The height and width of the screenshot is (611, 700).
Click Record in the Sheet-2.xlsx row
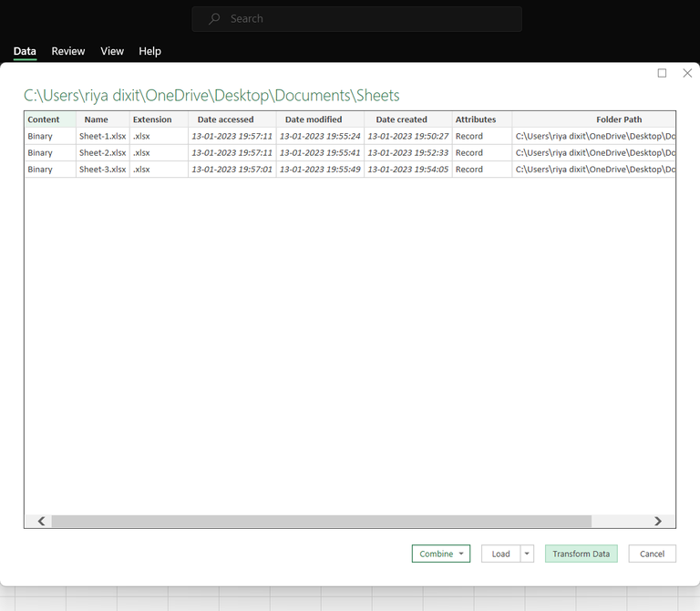(x=482, y=153)
